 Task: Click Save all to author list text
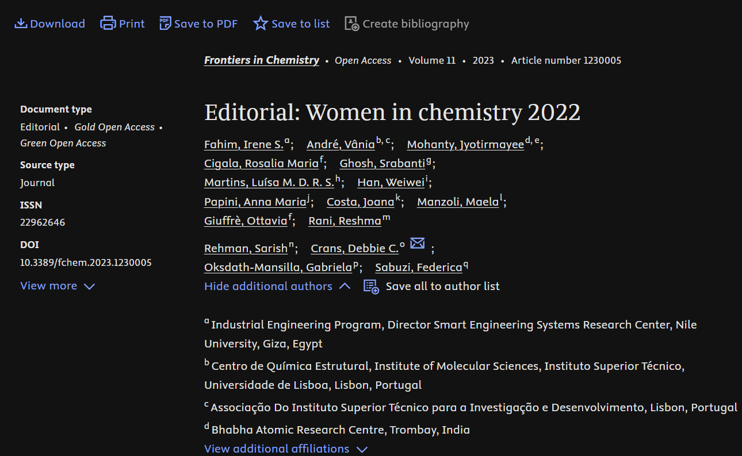442,286
